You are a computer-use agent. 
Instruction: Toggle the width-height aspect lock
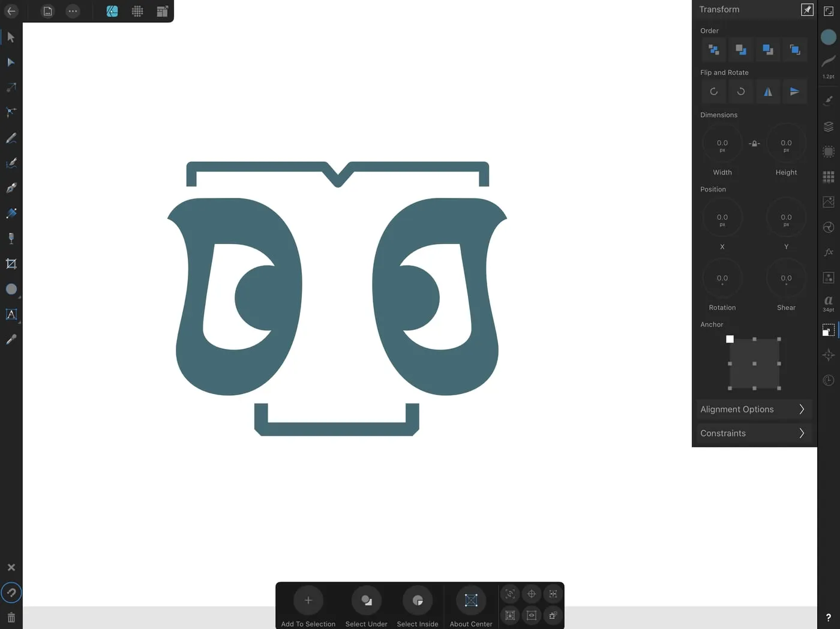pyautogui.click(x=754, y=143)
